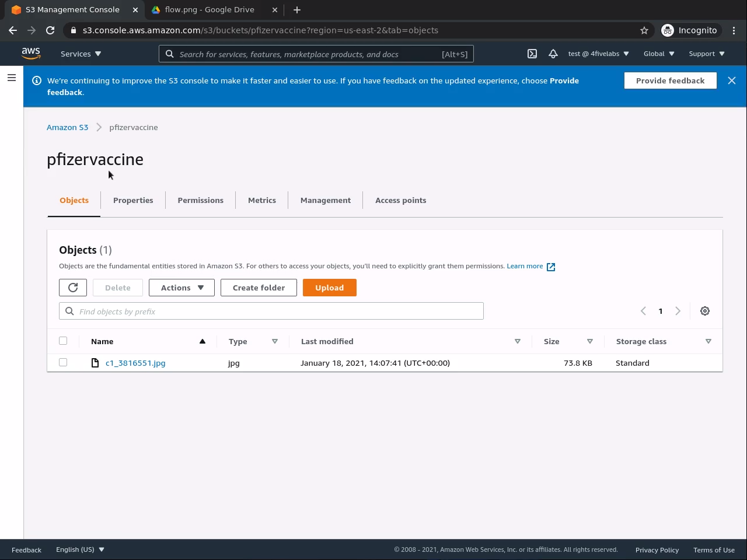Expand the Support menu
The width and height of the screenshot is (747, 560).
click(707, 54)
